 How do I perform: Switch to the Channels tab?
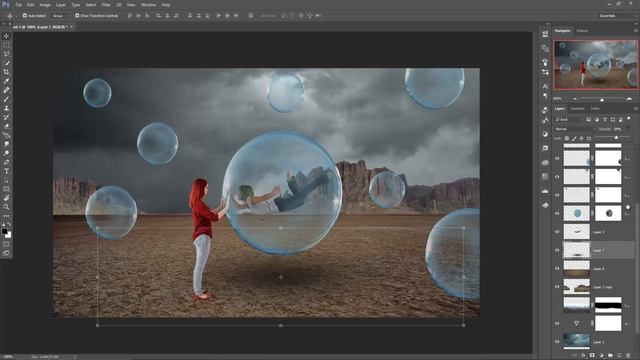click(x=577, y=109)
